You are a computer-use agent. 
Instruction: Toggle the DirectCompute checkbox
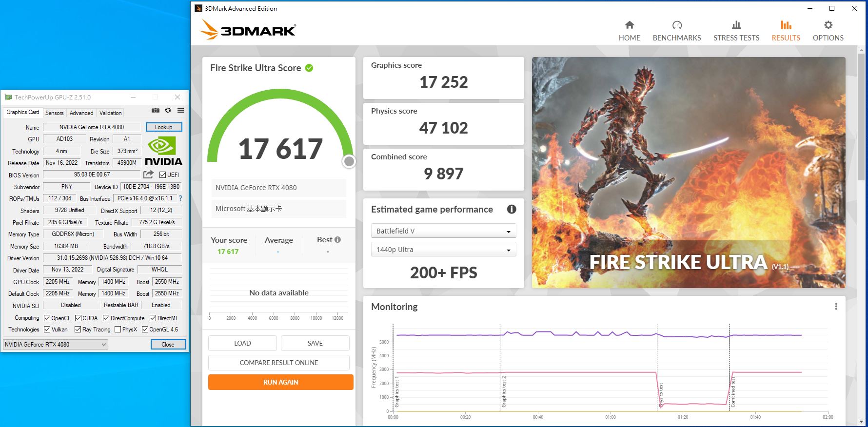coord(106,318)
